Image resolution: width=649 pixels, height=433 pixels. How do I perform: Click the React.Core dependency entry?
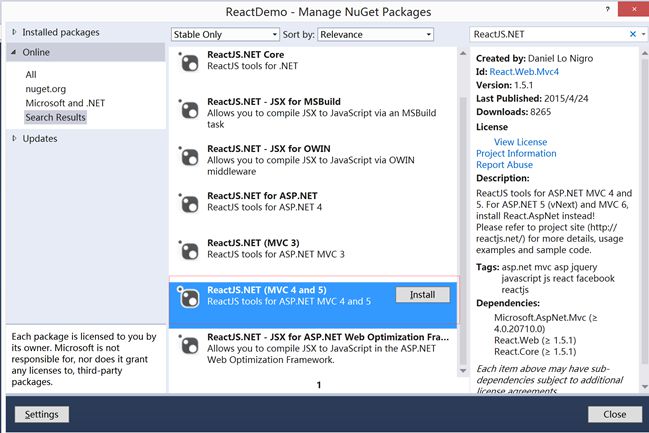[535, 352]
